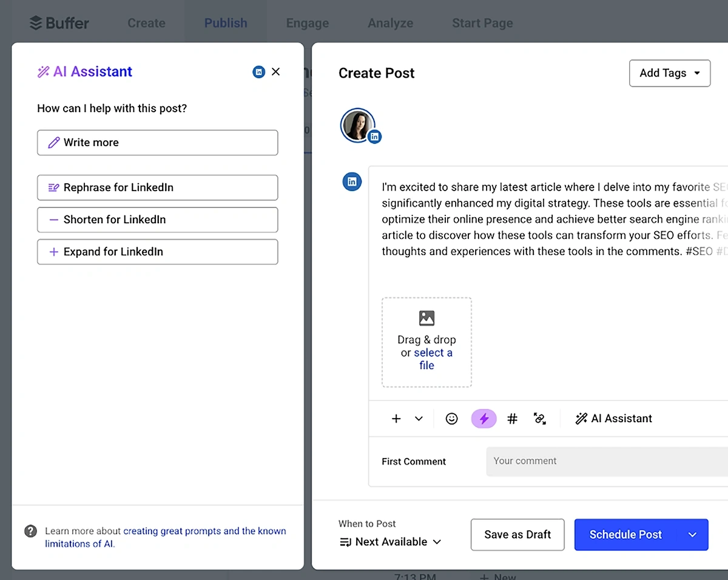Click the plus icon in composer toolbar
This screenshot has height=580, width=728.
coord(396,419)
